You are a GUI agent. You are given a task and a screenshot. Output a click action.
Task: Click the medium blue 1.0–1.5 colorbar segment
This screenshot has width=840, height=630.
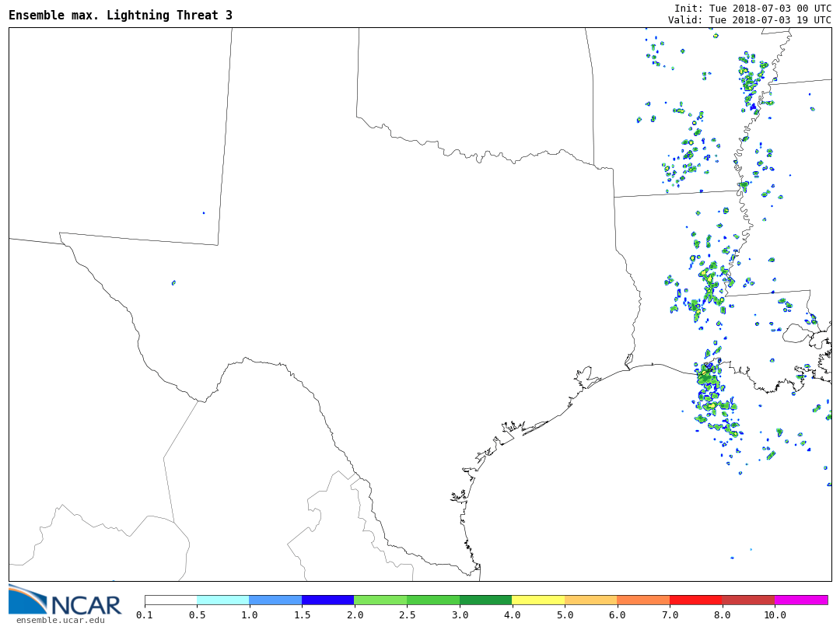tap(275, 600)
